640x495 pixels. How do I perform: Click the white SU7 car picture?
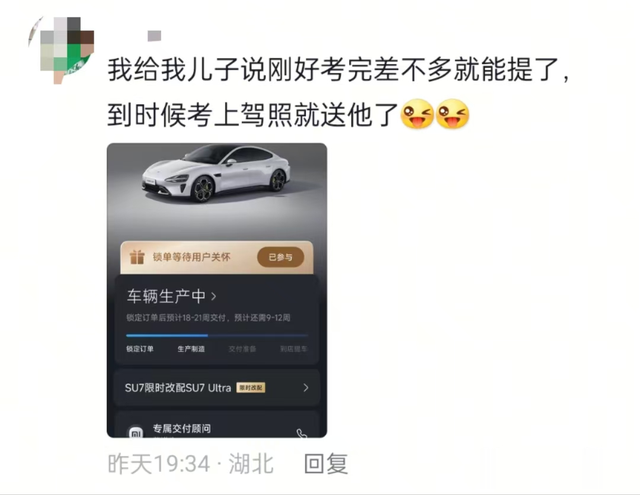(x=216, y=173)
